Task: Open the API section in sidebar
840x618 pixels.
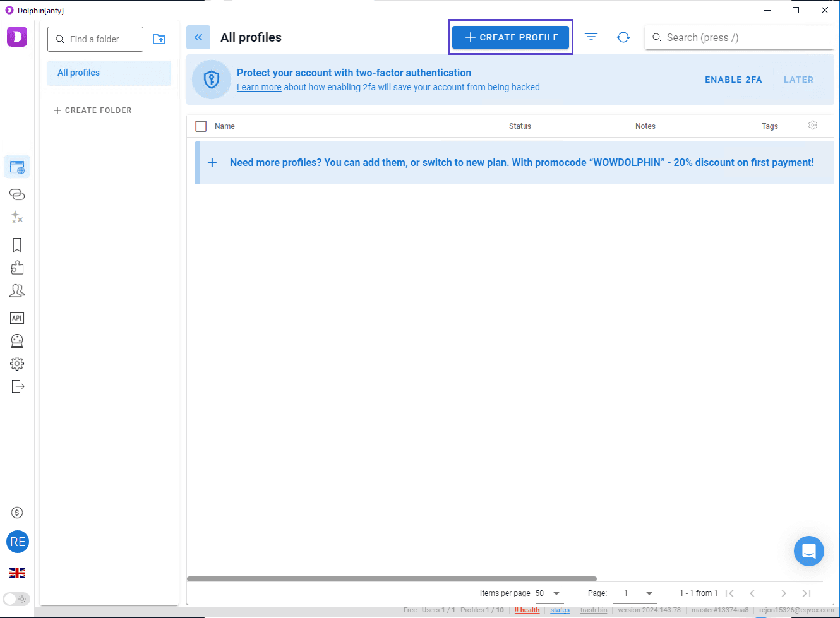Action: pos(17,318)
